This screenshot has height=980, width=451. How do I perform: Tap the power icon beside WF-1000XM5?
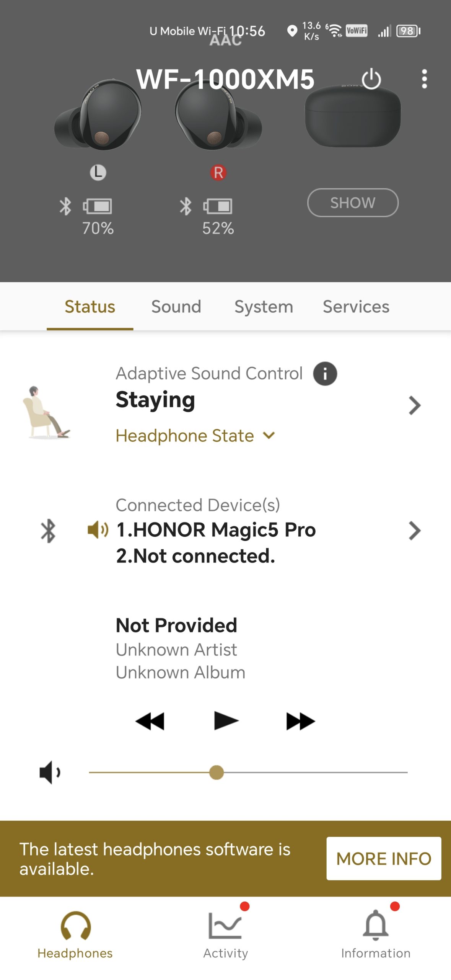[371, 79]
